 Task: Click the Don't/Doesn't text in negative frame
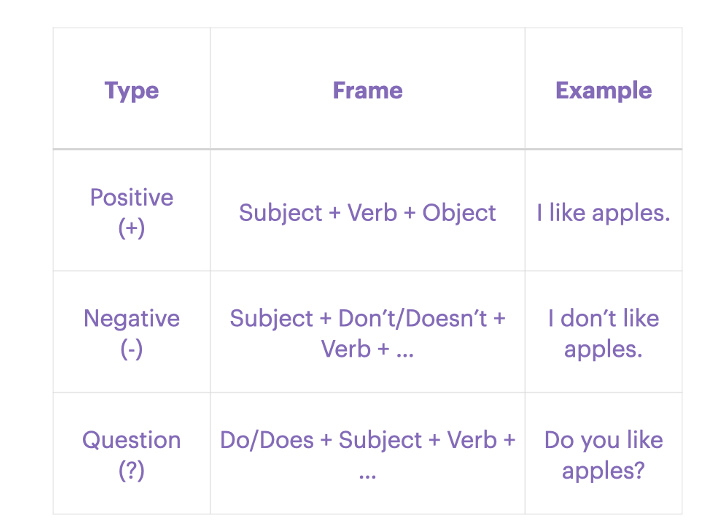tap(422, 319)
